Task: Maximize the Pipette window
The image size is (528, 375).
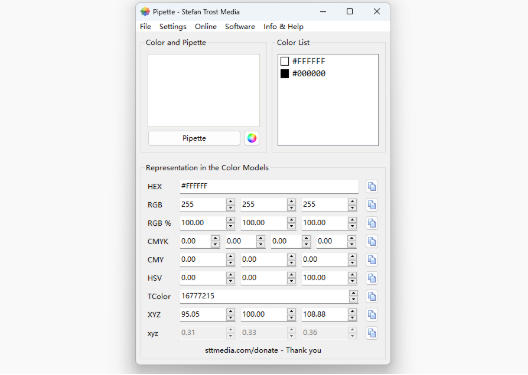Action: pos(350,11)
